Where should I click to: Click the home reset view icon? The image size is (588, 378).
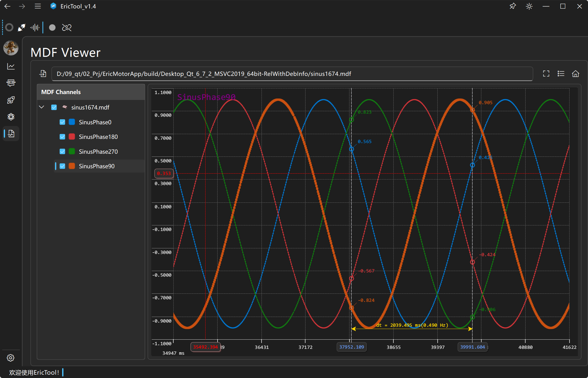tap(575, 74)
